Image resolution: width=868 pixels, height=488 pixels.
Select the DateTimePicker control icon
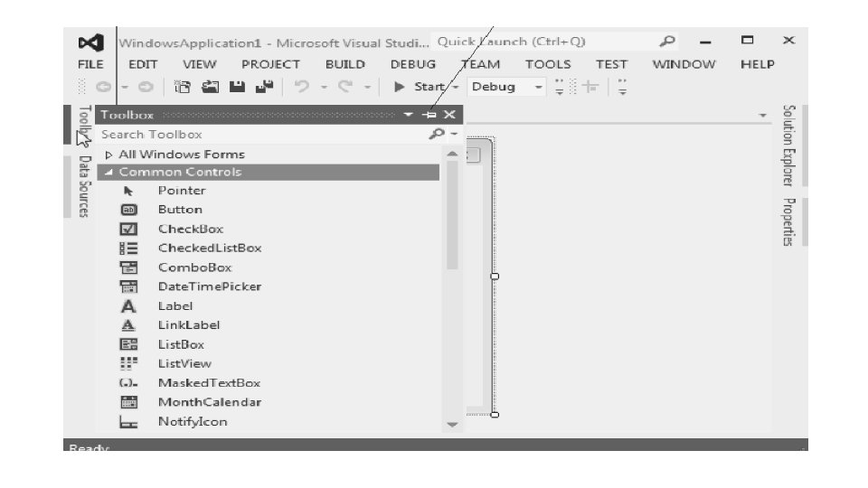coord(128,286)
